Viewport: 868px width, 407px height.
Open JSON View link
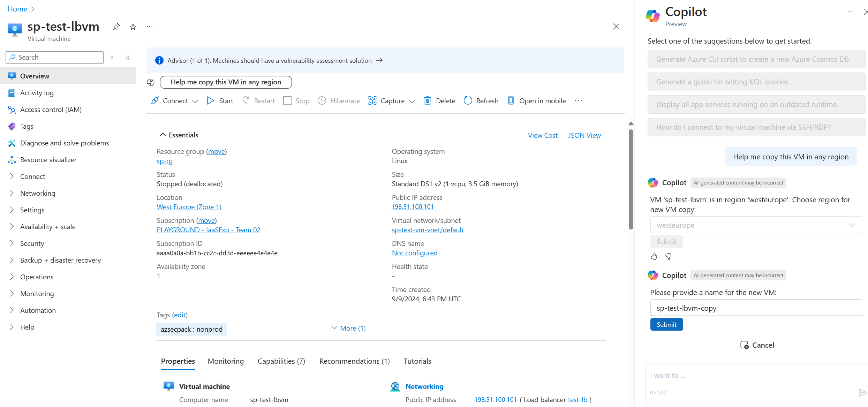[584, 135]
